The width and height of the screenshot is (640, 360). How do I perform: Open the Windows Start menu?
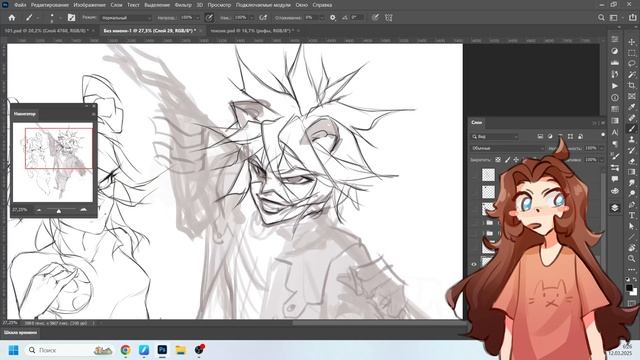coord(13,350)
